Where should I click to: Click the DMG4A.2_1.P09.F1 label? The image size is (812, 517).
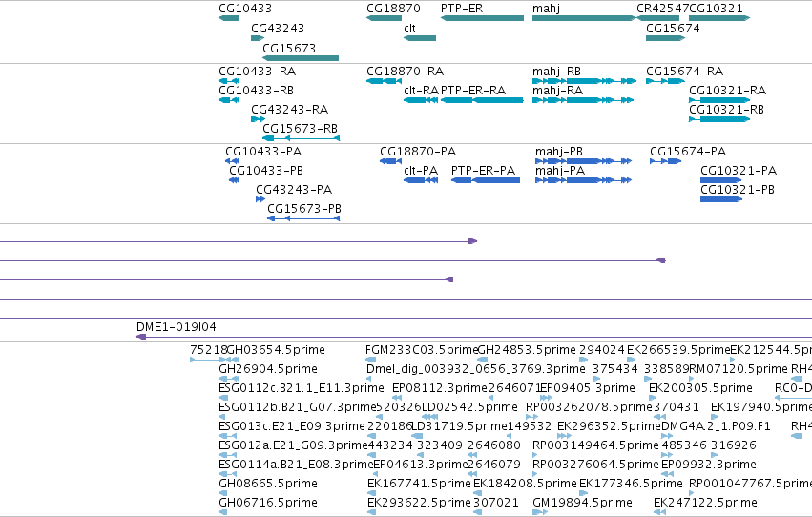pyautogui.click(x=716, y=426)
